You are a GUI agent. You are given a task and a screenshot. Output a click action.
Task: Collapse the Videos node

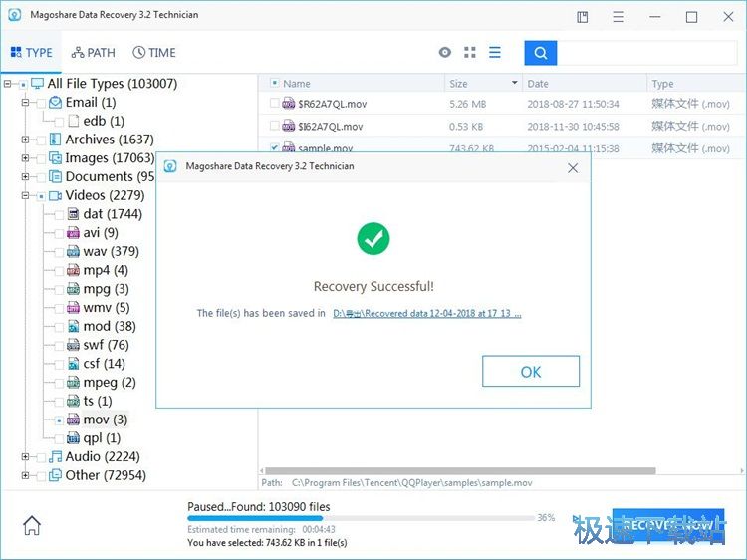(x=25, y=195)
